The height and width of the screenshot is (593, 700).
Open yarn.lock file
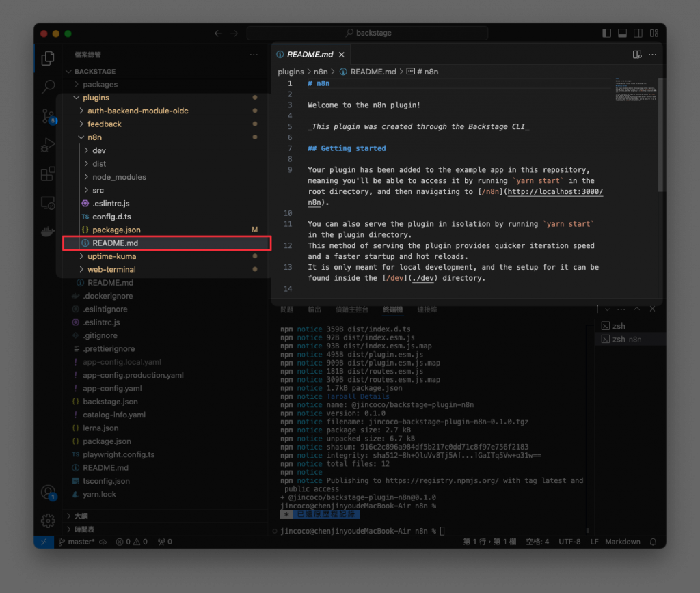point(167,494)
